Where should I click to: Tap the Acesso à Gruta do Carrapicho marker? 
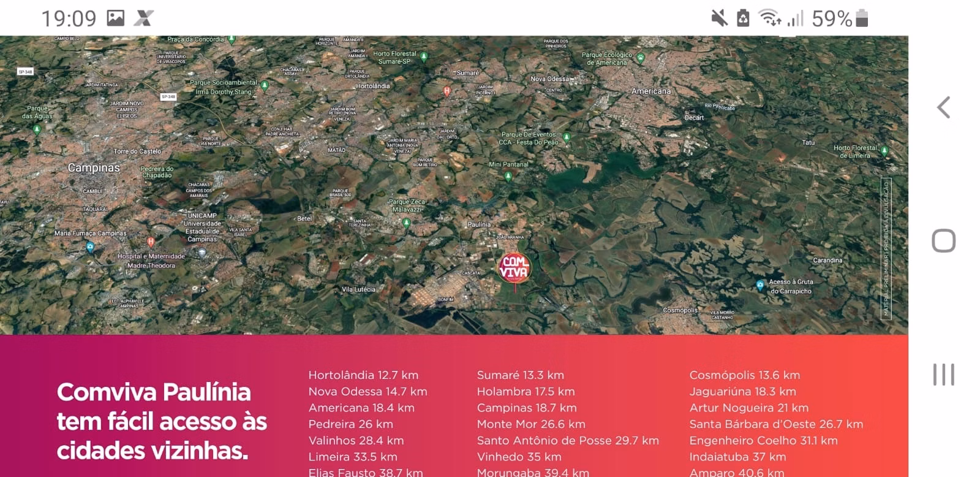pos(760,284)
